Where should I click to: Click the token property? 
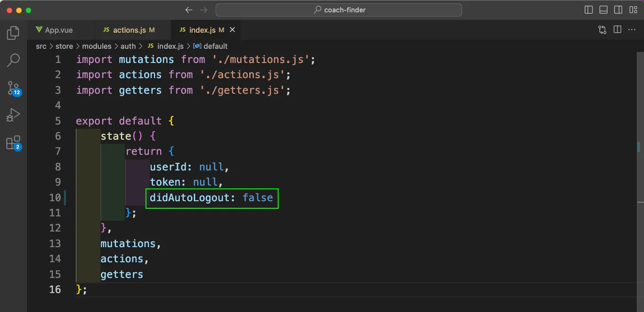[x=165, y=182]
